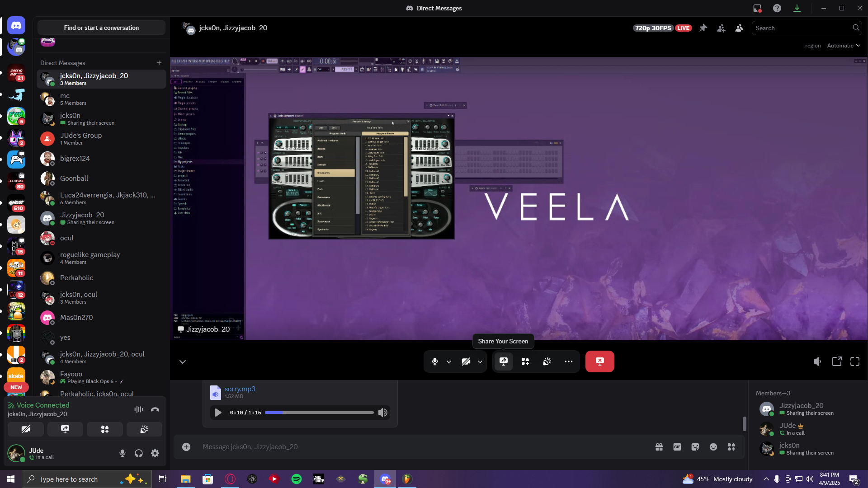868x488 pixels.
Task: Open the soundboard icon in call controls
Action: pos(547,361)
